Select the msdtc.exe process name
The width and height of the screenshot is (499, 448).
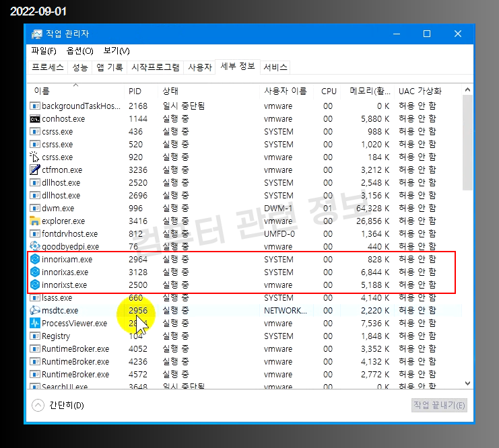click(x=60, y=310)
